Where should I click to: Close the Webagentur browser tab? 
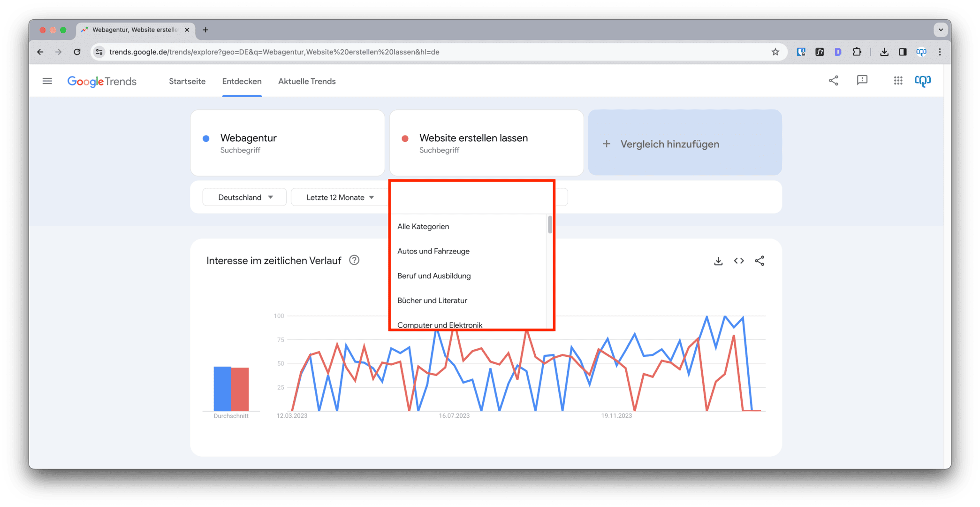click(187, 30)
